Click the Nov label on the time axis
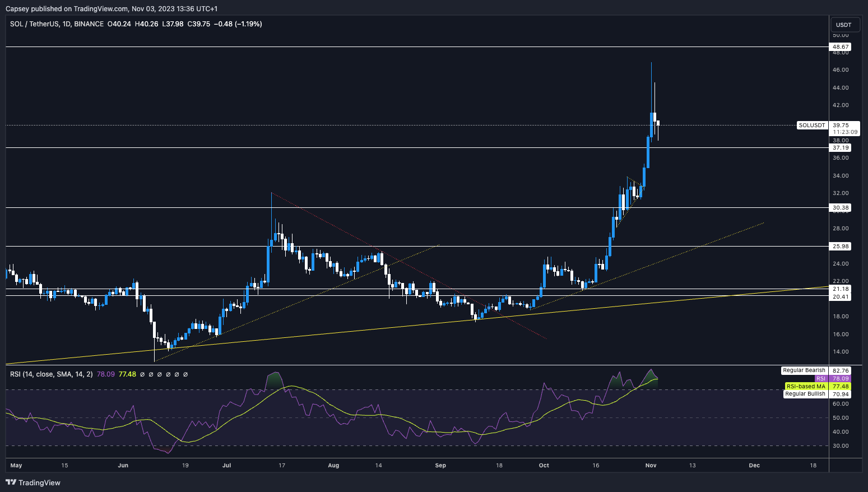 tap(651, 466)
